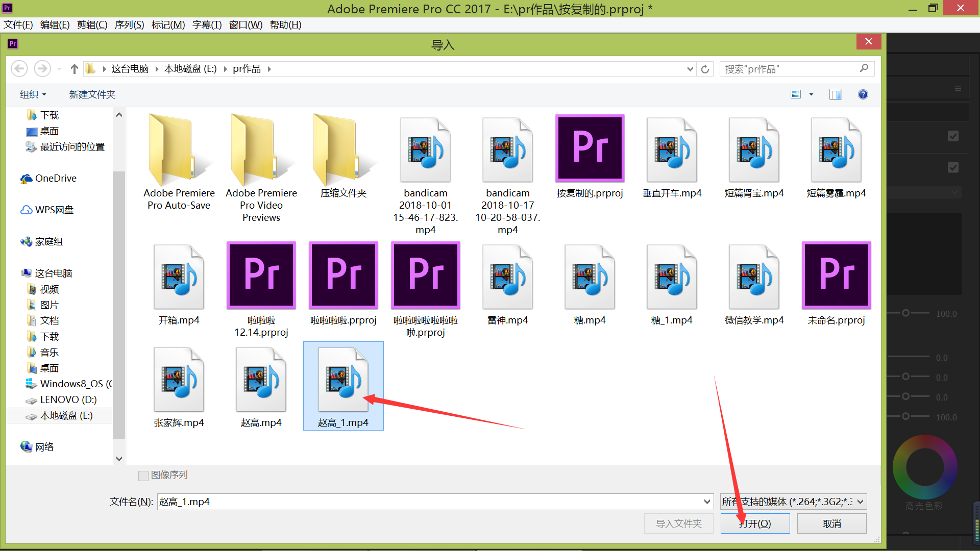Open the dialog help button
The width and height of the screenshot is (980, 551).
[863, 94]
